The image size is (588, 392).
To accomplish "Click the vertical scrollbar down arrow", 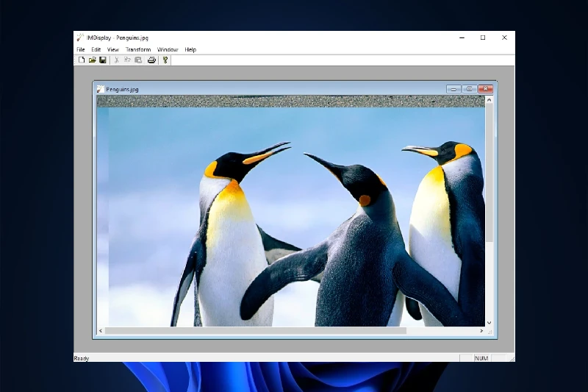I will click(x=490, y=322).
